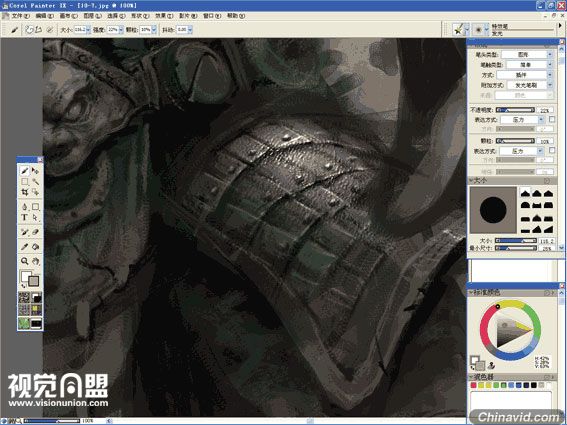
Task: Select the Eraser tool
Action: pos(35,232)
